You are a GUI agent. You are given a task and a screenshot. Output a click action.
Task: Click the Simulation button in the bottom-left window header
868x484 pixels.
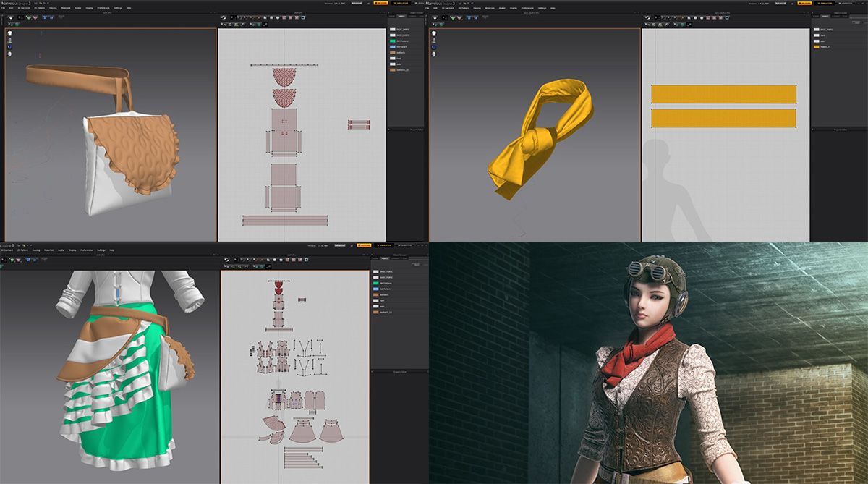[384, 245]
